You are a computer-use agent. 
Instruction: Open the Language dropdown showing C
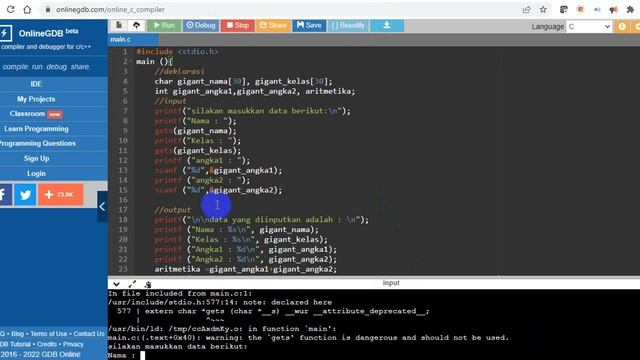coord(589,27)
